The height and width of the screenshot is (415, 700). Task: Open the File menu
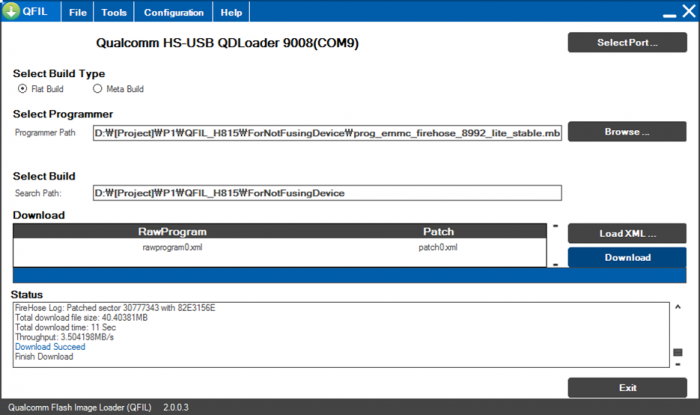point(78,12)
